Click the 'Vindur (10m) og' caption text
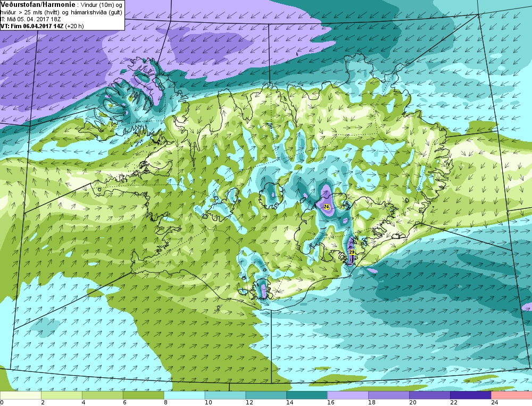This screenshot has width=532, height=406. [x=102, y=5]
